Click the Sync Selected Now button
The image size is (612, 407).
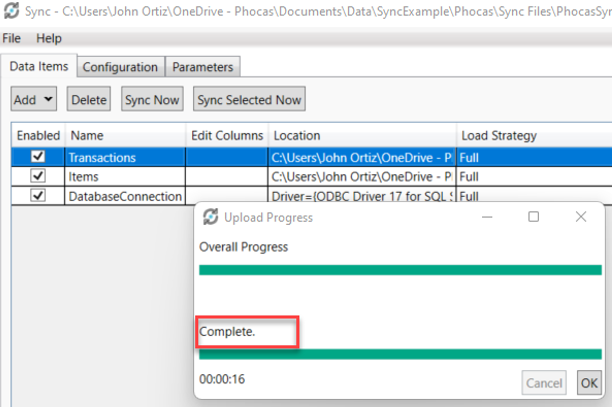tap(249, 100)
